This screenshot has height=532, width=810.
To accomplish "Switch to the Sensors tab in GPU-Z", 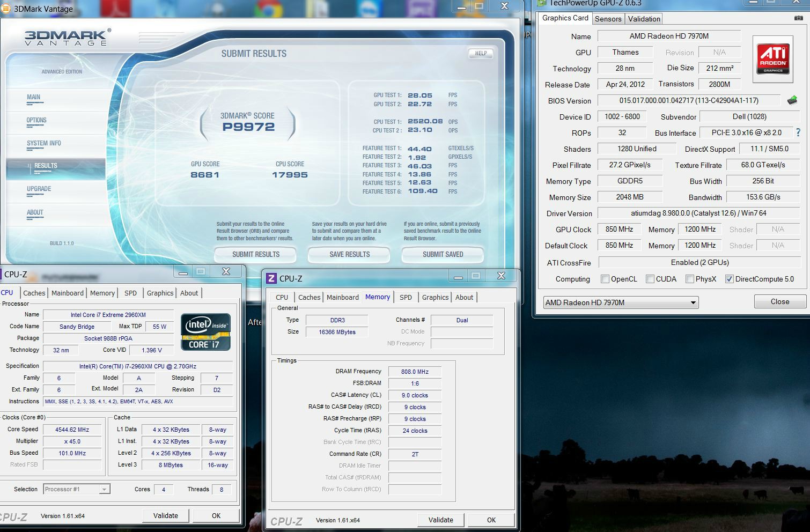I will (x=608, y=19).
